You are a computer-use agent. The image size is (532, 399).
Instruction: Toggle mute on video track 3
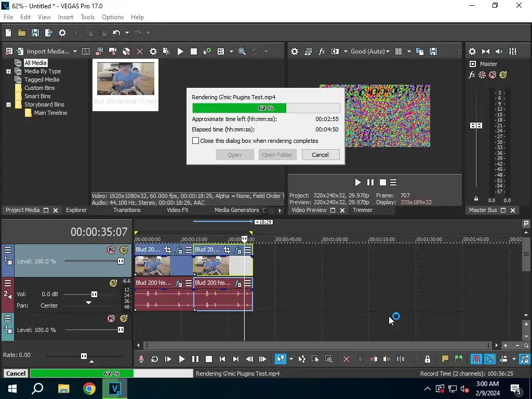point(111,318)
